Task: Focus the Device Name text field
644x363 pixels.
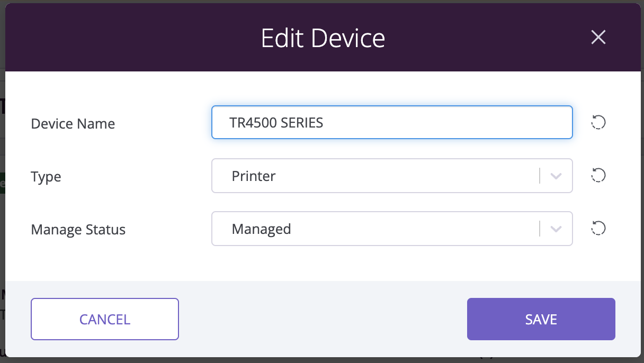Action: coord(392,123)
